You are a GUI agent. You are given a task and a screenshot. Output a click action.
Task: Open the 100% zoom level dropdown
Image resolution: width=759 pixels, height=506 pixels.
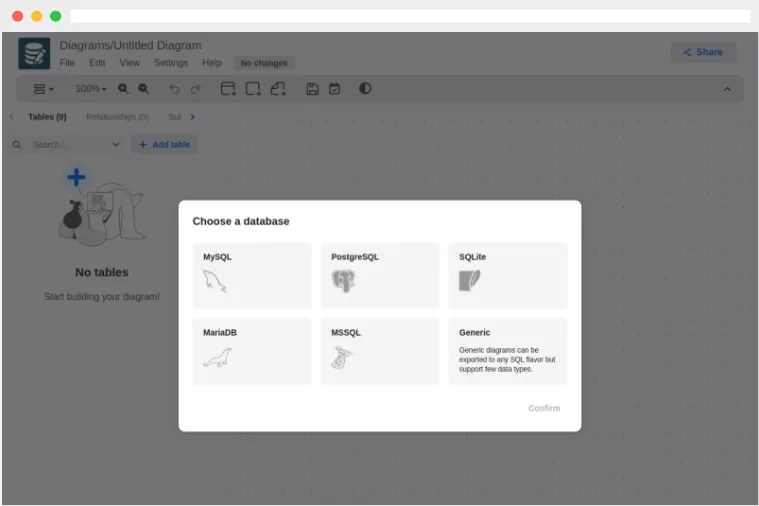91,89
